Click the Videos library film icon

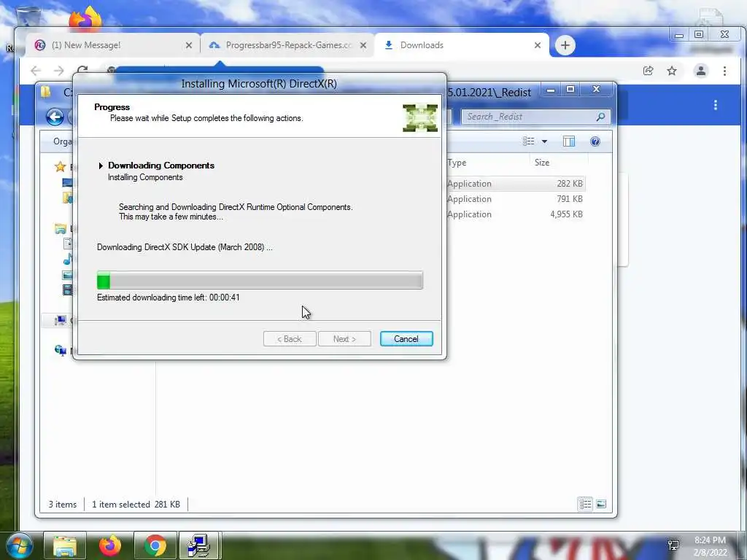pyautogui.click(x=68, y=289)
